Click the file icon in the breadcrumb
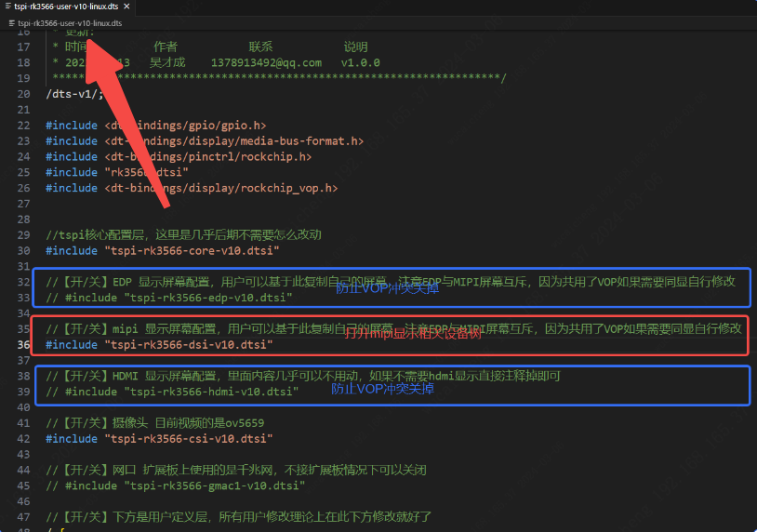 pos(12,22)
